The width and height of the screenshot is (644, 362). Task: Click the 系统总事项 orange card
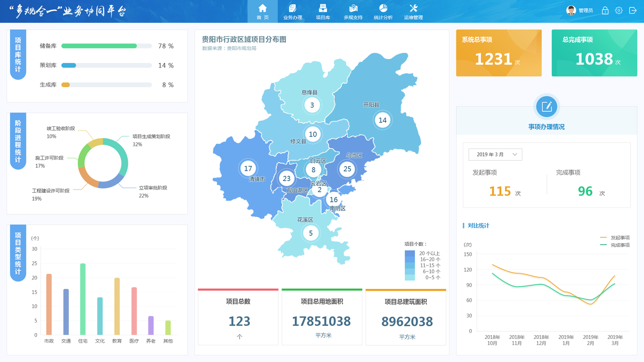(x=499, y=53)
